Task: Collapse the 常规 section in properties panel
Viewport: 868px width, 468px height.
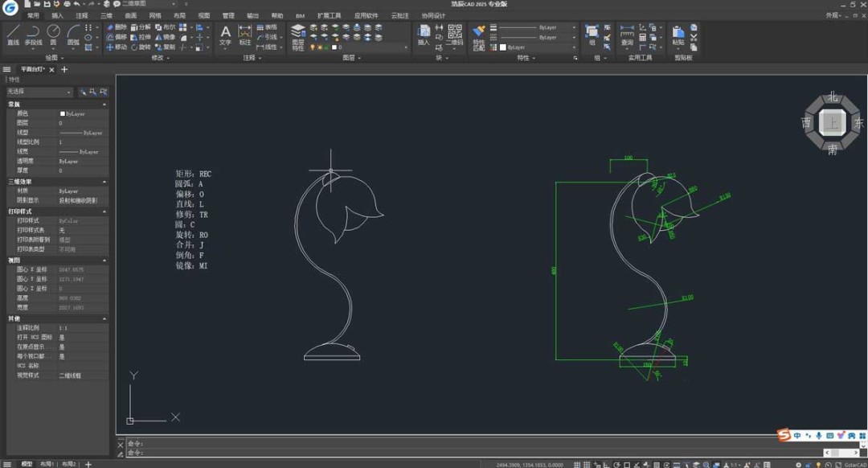Action: point(104,105)
